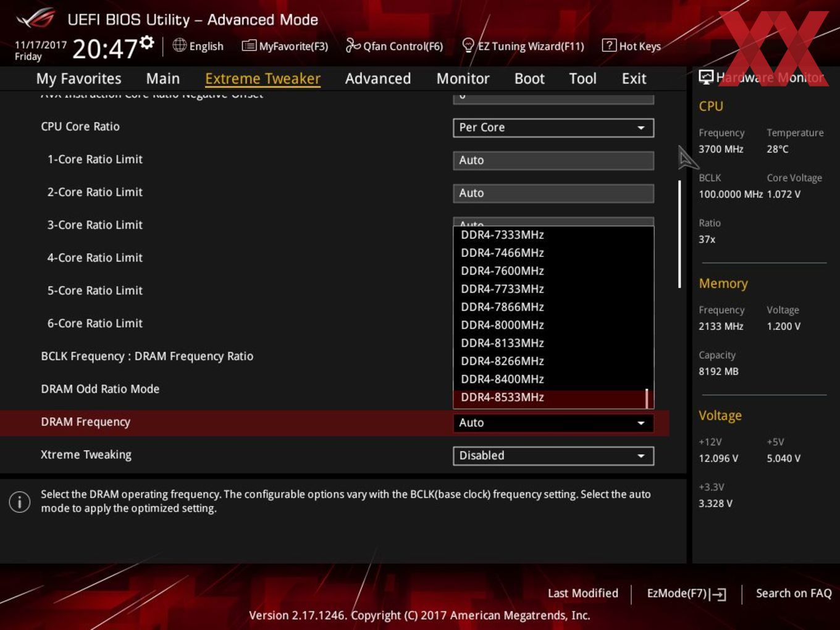Screen dimensions: 840x630
Task: Open the My Favorites tab
Action: [78, 78]
